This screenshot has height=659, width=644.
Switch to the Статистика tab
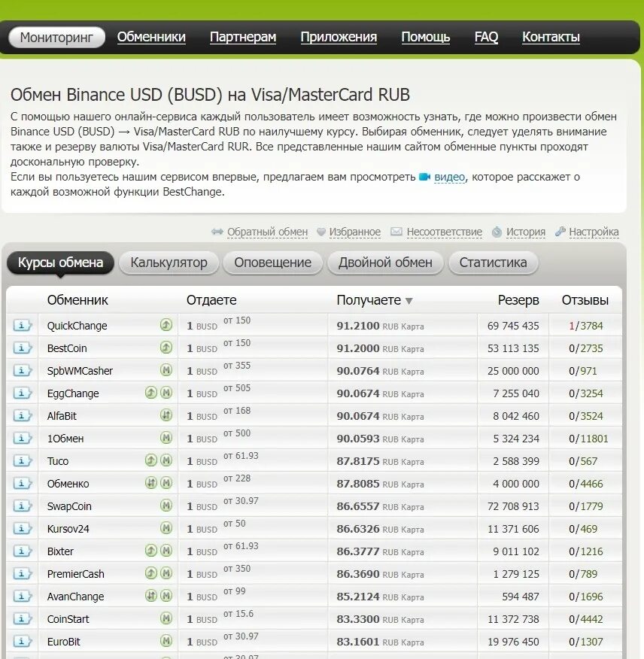coord(493,263)
